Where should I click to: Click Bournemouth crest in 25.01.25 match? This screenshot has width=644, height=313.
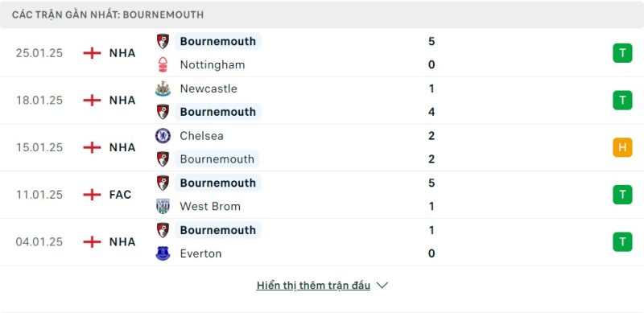163,42
